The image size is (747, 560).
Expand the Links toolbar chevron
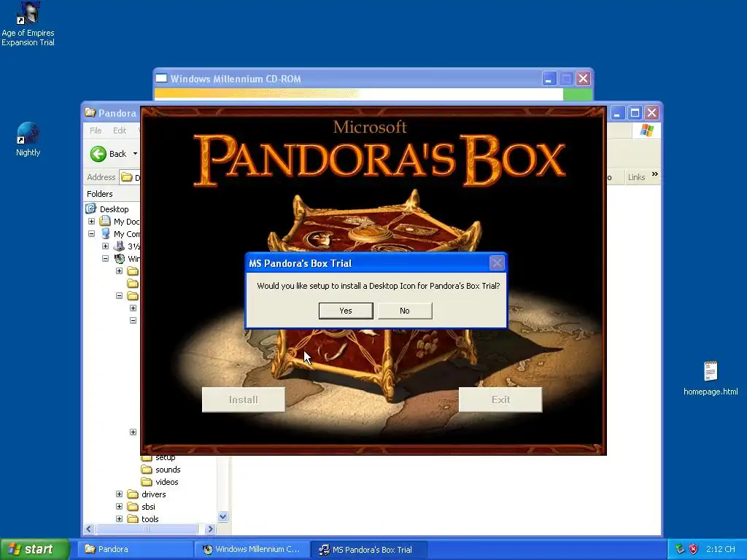655,174
